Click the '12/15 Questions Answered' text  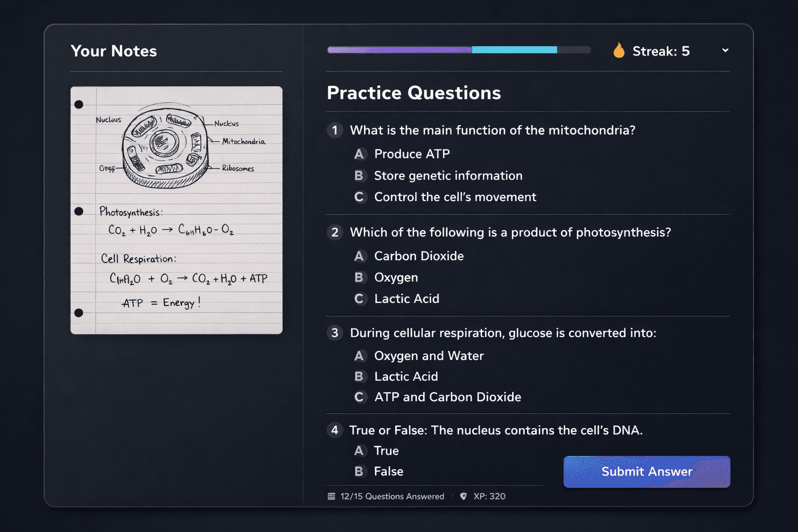[x=392, y=496]
